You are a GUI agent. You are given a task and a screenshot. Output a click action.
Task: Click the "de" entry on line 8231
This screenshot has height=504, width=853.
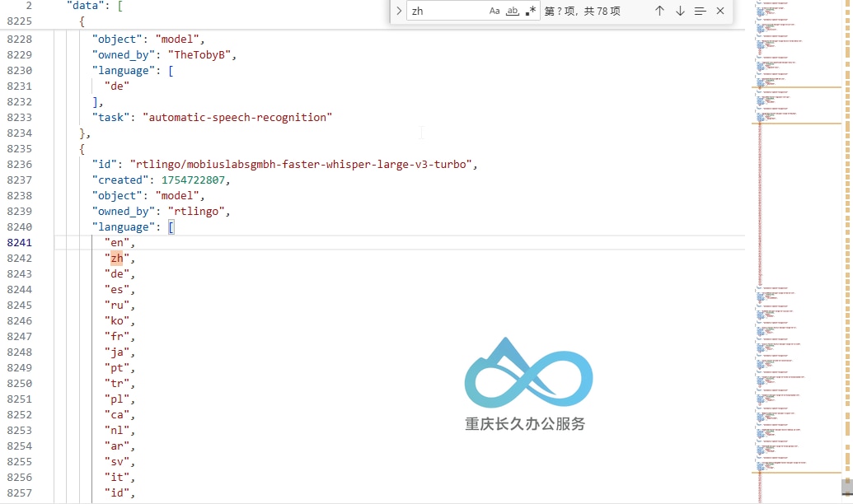[117, 86]
